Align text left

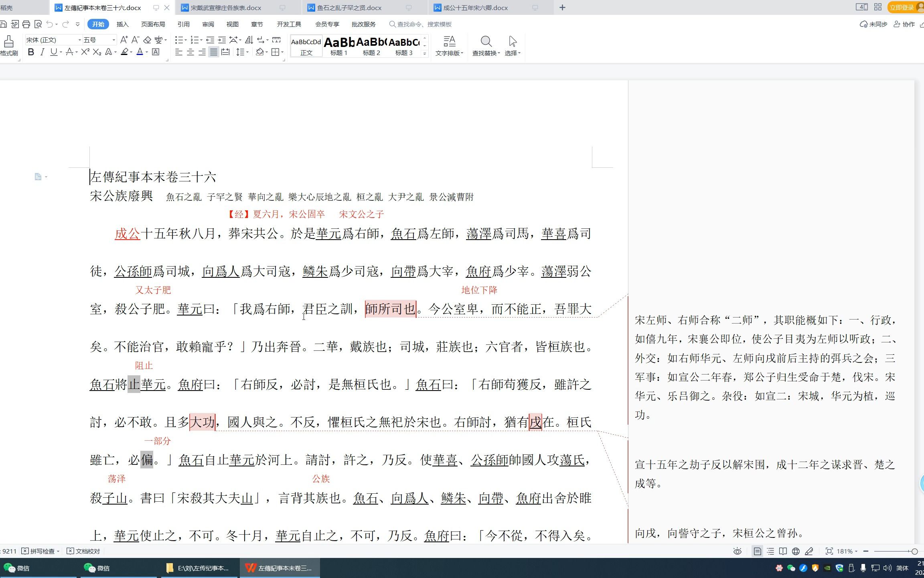[x=179, y=52]
